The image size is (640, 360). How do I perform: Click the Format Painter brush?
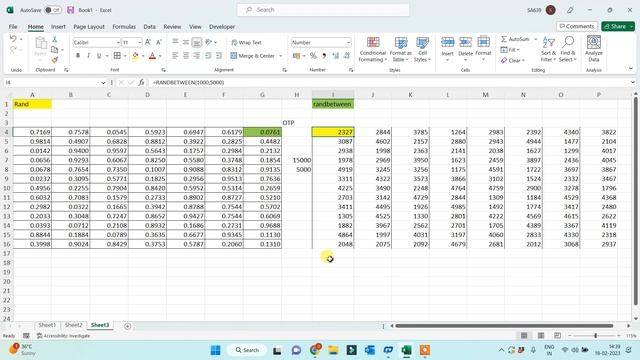pyautogui.click(x=55, y=60)
